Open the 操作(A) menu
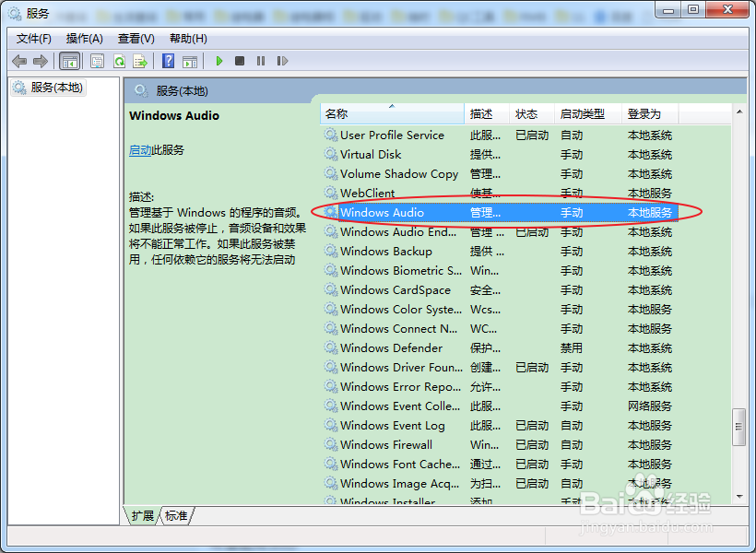 85,39
